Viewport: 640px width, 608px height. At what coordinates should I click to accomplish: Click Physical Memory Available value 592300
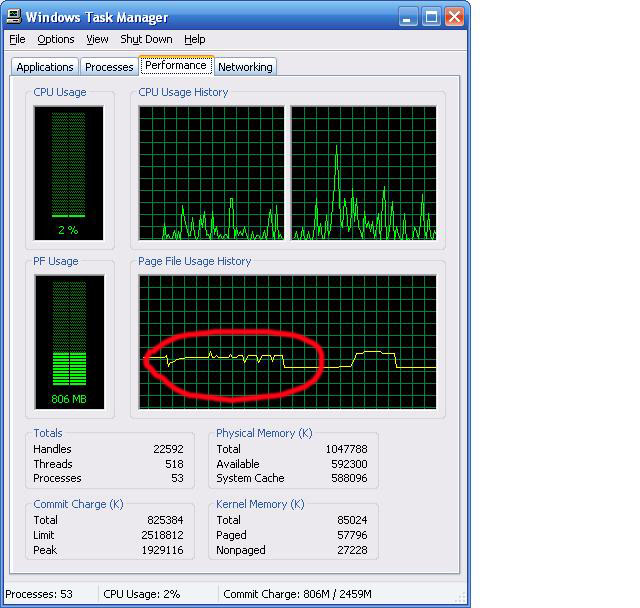point(349,464)
